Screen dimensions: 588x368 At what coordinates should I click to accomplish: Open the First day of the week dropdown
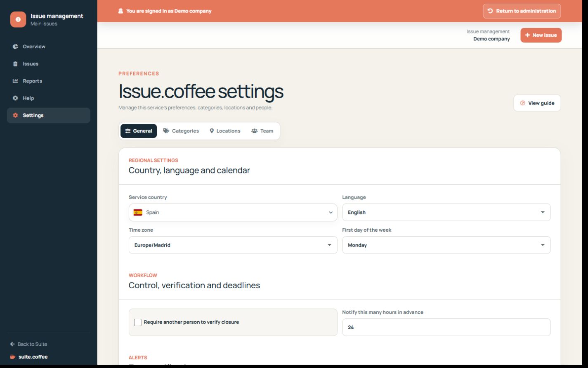point(446,245)
